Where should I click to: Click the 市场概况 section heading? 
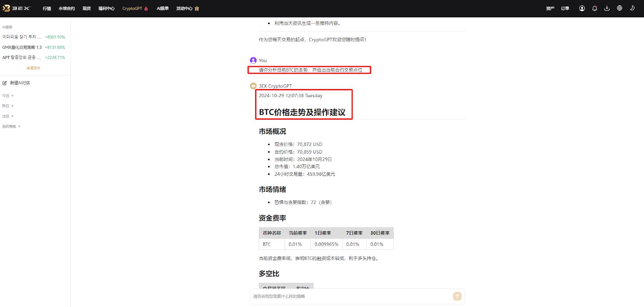click(x=272, y=131)
